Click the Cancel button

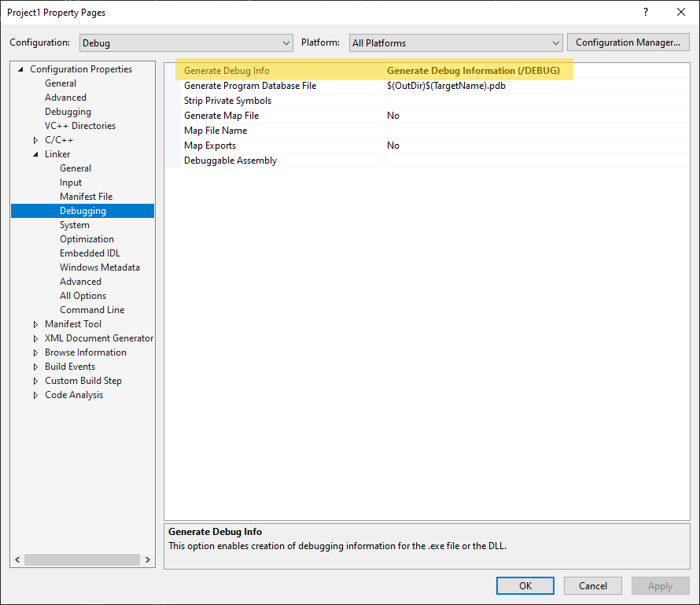[593, 585]
